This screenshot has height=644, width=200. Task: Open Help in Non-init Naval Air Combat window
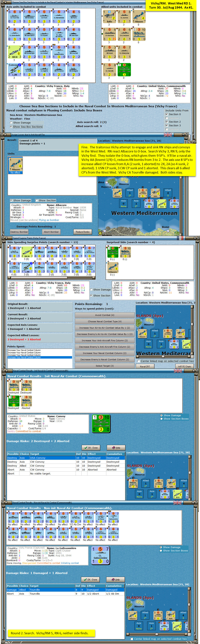coord(116,579)
